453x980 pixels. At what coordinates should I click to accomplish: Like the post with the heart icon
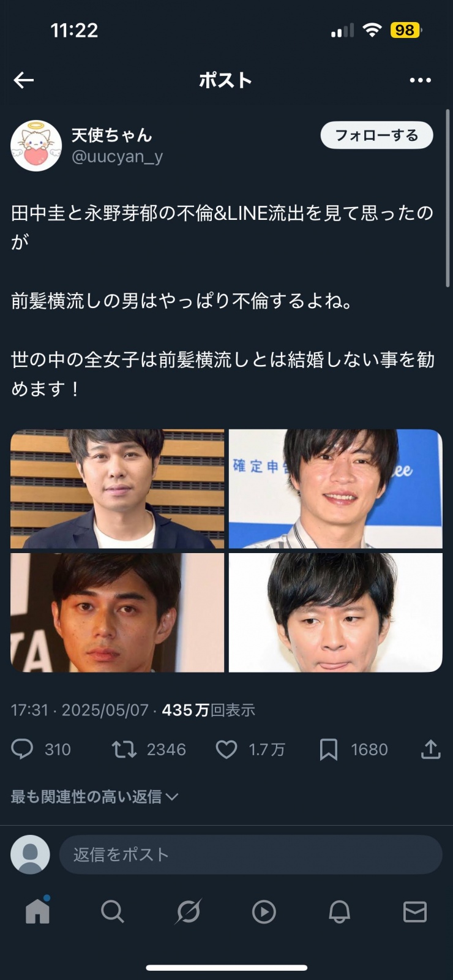226,749
